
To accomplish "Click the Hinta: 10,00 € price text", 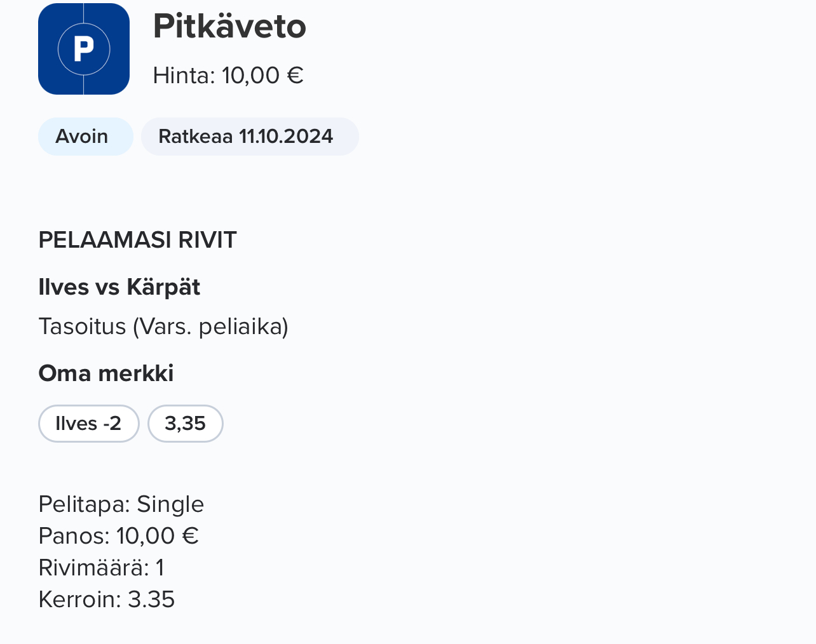I will (x=228, y=76).
